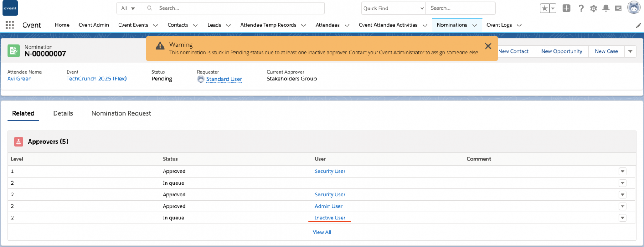644x247 pixels.
Task: Expand the Nominations tab dropdown arrow
Action: [x=474, y=25]
